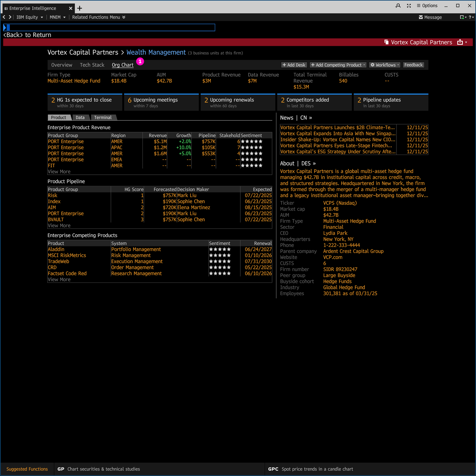Open the Upcoming renewals card
Screen dimensions: 476x476
(238, 102)
